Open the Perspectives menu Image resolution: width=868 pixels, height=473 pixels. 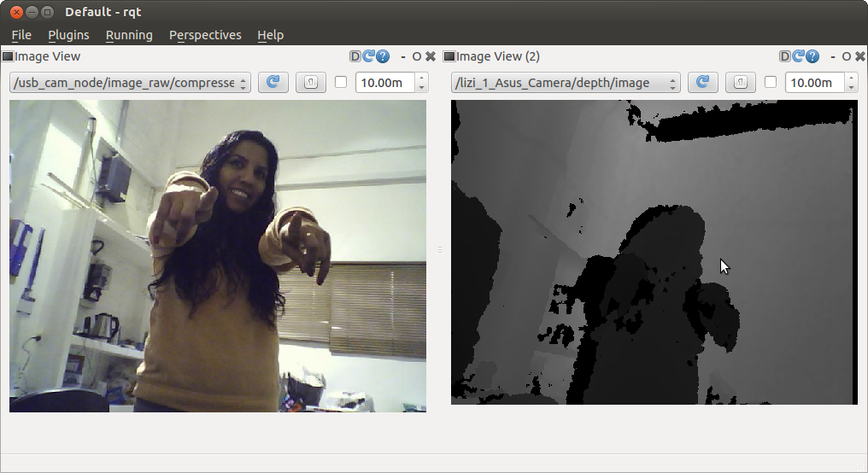pyautogui.click(x=205, y=35)
